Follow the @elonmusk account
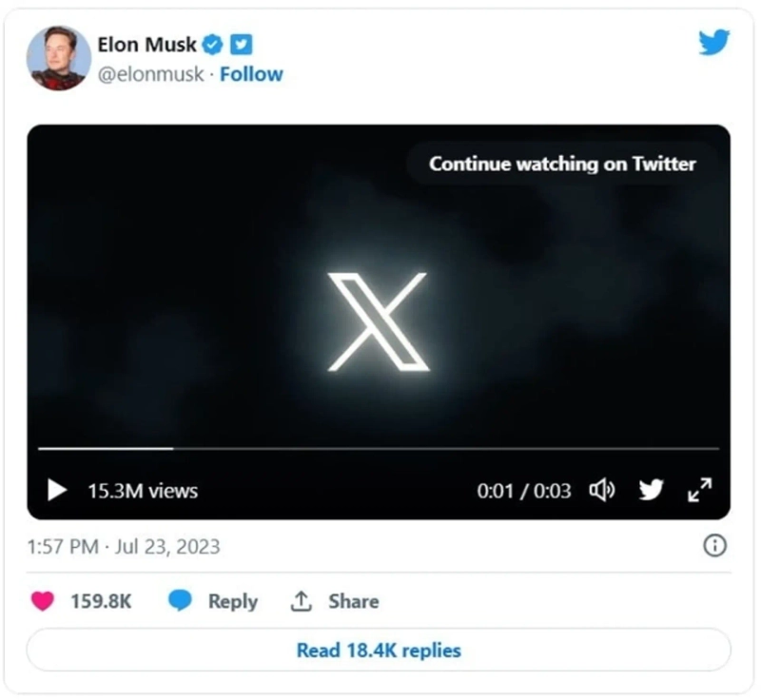Viewport: 761px width, 700px height. coord(251,74)
